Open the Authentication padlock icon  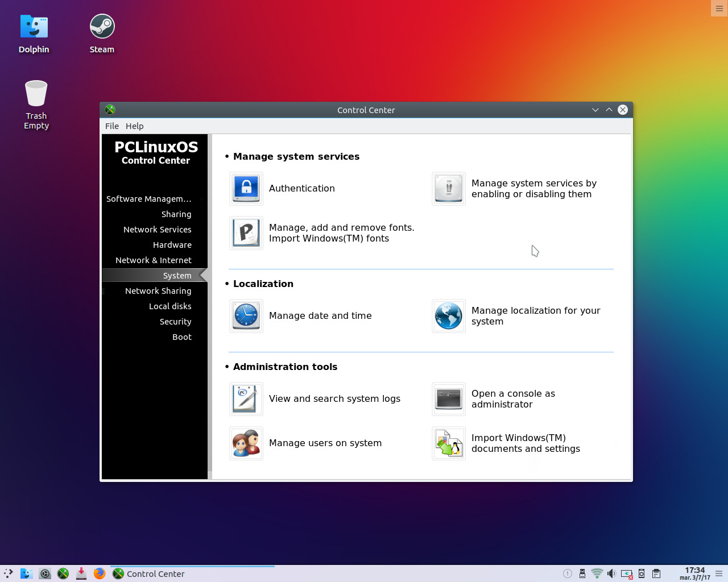(246, 189)
